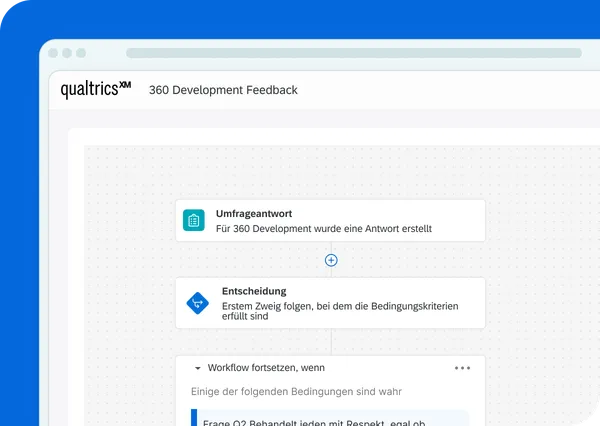Click the Entscheidung branch diamond icon
The image size is (600, 426).
click(197, 303)
